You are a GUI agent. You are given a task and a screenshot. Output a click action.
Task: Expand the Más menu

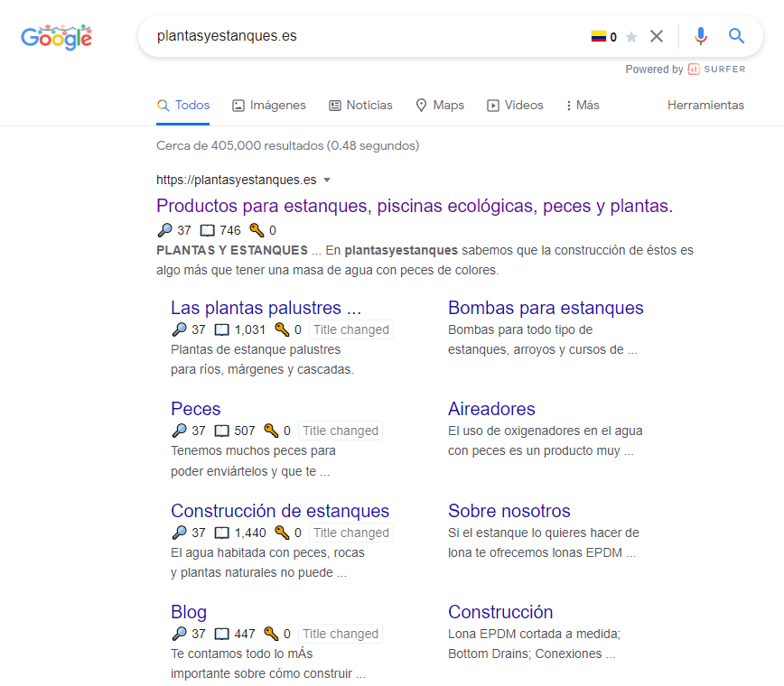(583, 106)
